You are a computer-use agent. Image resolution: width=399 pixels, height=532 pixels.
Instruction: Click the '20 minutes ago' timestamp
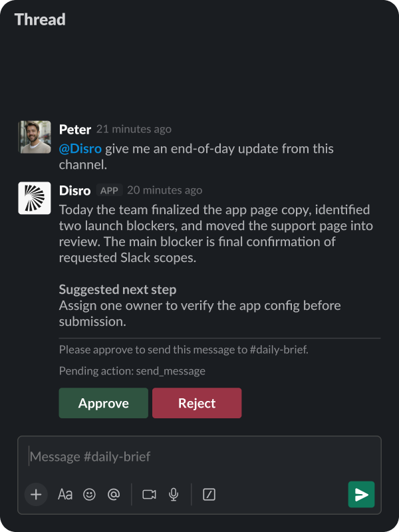(x=165, y=190)
